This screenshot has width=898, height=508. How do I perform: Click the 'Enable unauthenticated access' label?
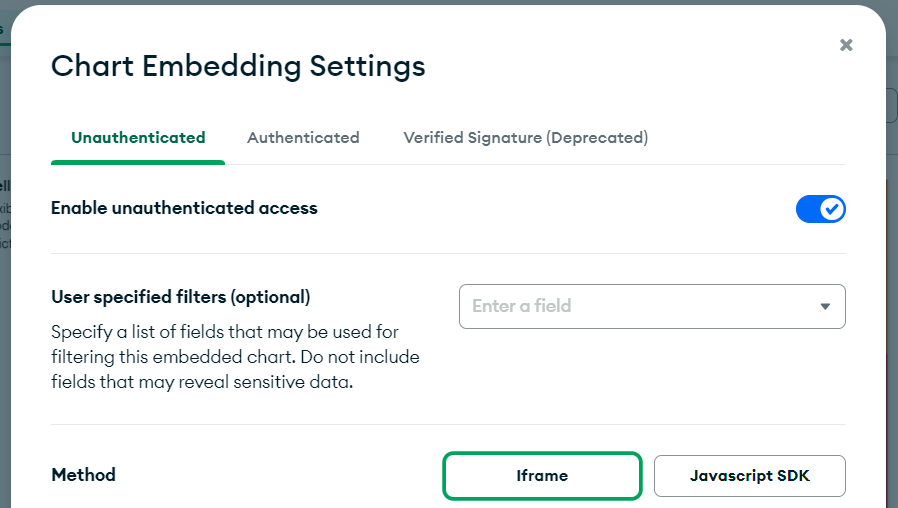184,208
